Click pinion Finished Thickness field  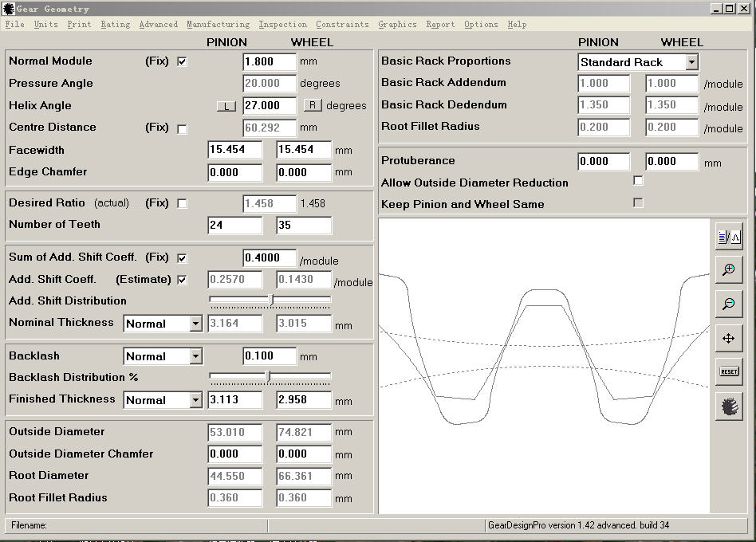[x=234, y=399]
